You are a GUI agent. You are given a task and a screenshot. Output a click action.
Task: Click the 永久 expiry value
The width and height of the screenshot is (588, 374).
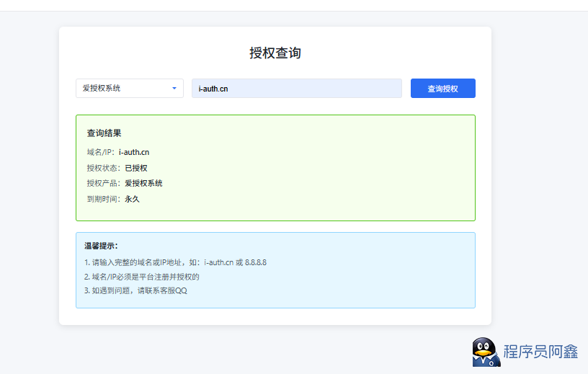coord(132,199)
